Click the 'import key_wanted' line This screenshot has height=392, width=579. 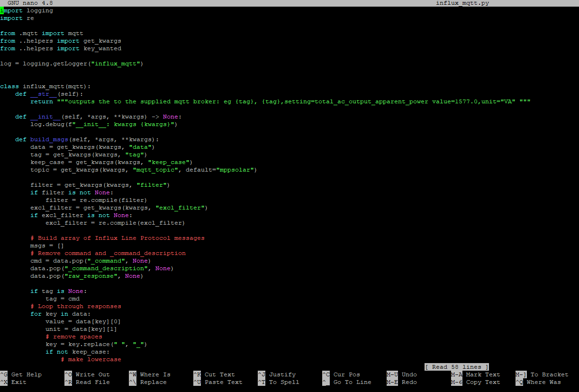[x=61, y=48]
